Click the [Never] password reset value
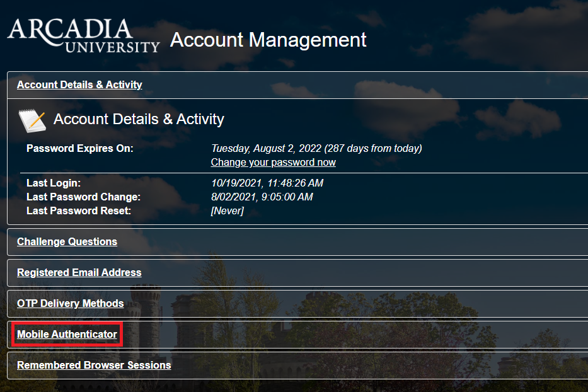Viewport: 588px width, 392px height. tap(227, 211)
